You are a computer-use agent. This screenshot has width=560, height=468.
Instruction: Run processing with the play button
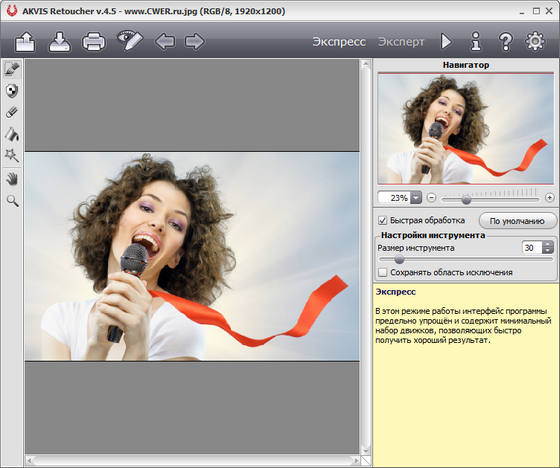[x=446, y=41]
